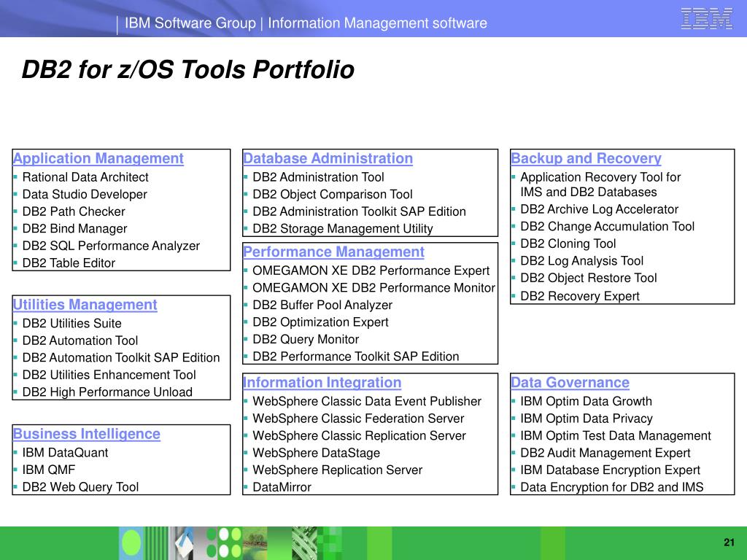
Task: Select "DB2 SQL Performance Analyzer" item
Action: click(x=111, y=246)
